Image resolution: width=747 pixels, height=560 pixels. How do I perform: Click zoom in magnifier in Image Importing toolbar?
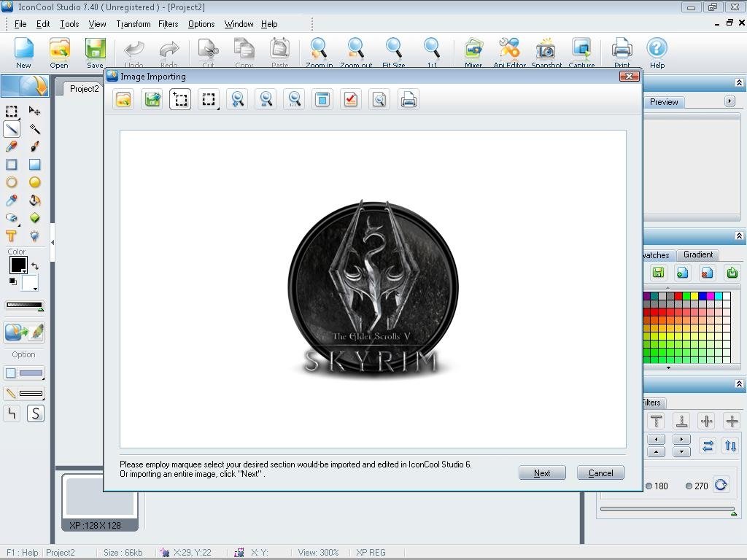click(x=237, y=99)
